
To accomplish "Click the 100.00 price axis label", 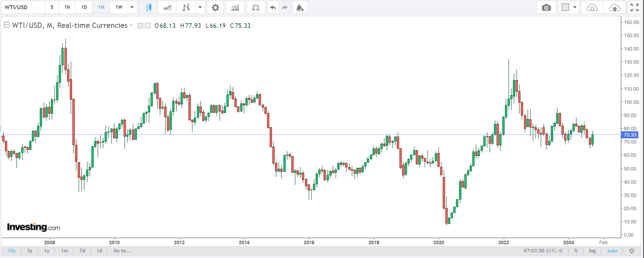I will (631, 102).
